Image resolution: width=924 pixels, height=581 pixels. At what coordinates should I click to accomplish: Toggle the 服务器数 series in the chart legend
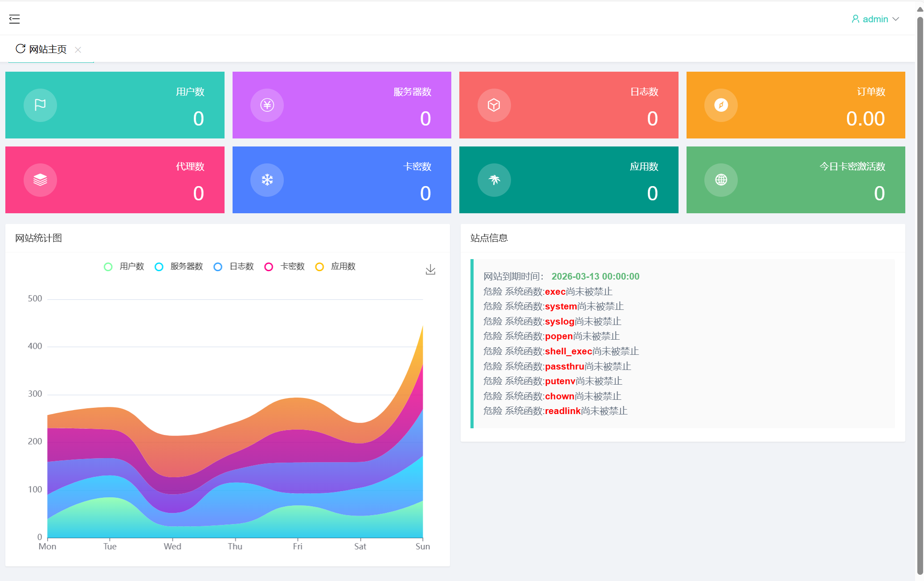coord(179,266)
